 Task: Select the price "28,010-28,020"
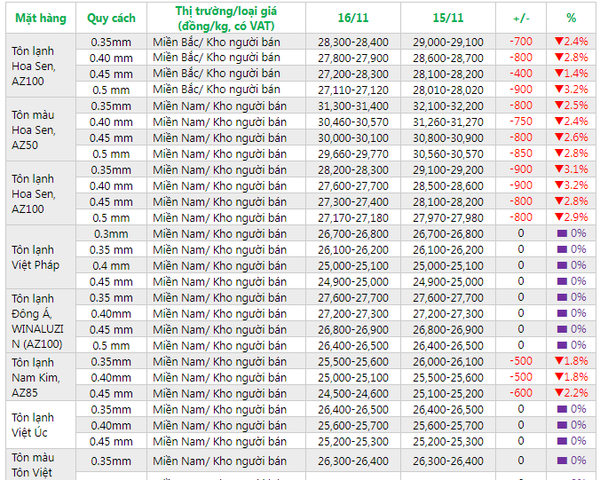(x=448, y=90)
